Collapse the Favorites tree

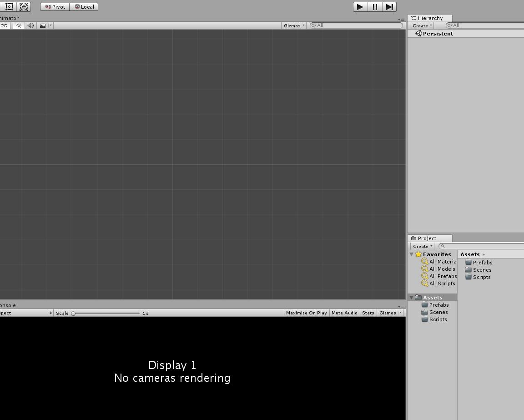point(411,254)
